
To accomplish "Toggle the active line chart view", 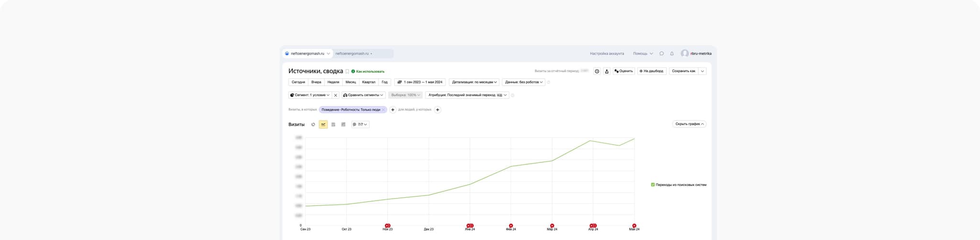I will pos(323,125).
